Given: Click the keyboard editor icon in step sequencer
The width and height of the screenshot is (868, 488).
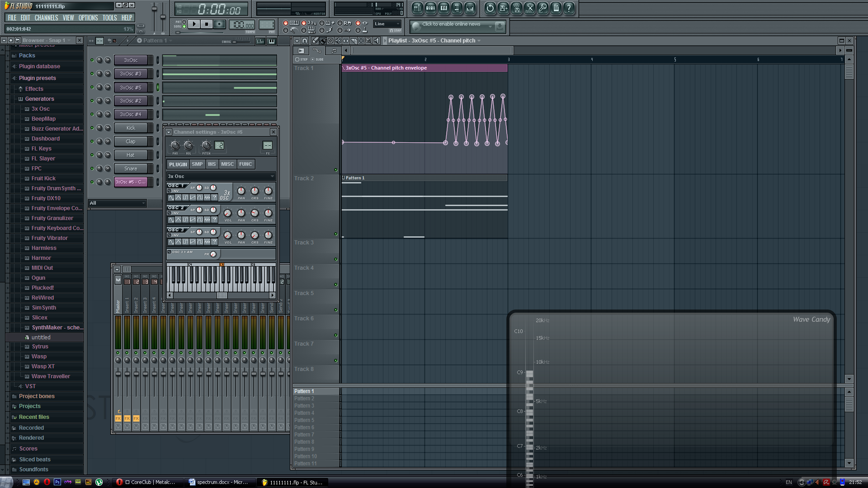Looking at the screenshot, I should coord(272,41).
